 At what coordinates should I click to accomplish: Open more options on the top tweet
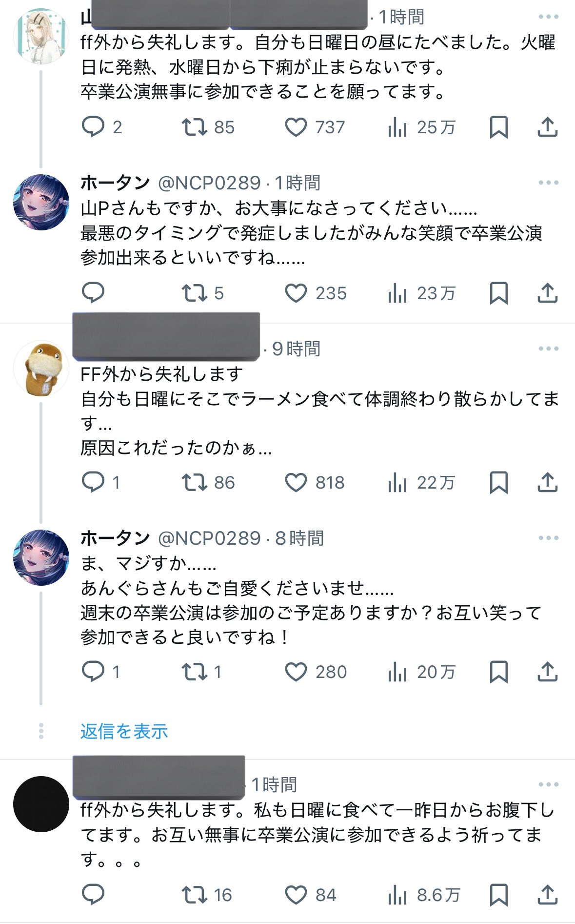coord(548,17)
